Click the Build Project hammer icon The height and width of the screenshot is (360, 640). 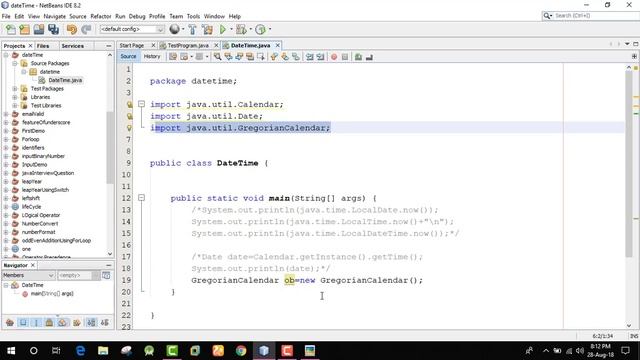click(193, 29)
